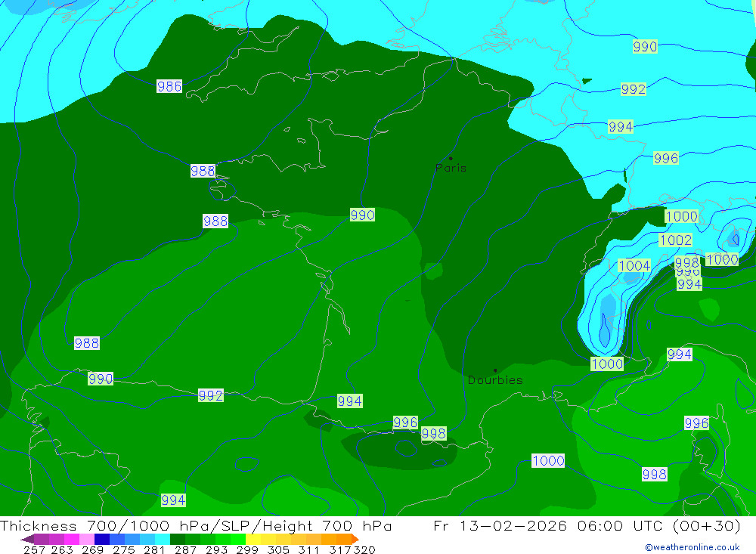The image size is (756, 554).
Task: Click the legend value 287
Action: (185, 549)
